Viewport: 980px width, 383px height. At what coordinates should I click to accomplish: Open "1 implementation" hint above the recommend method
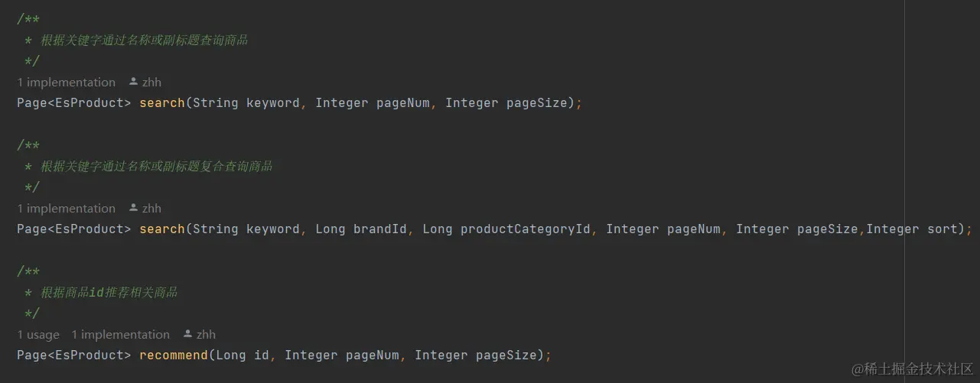click(x=120, y=334)
